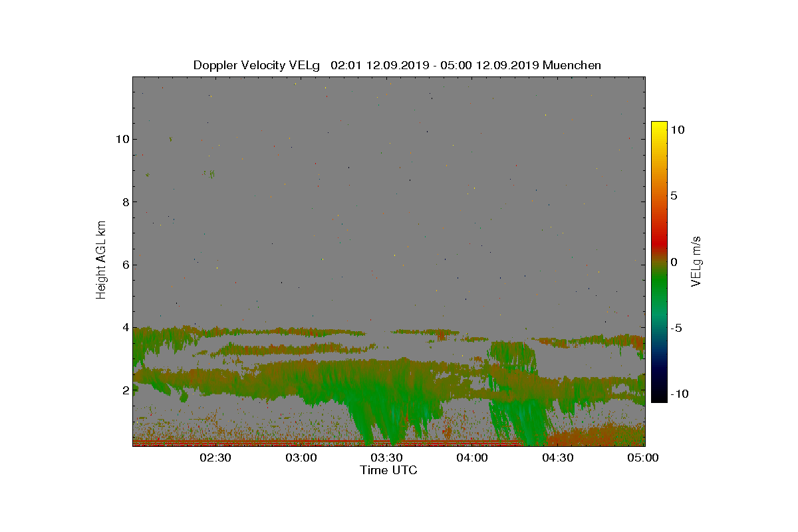Click the 'VELg m/s' colorbar label
Image resolution: width=798 pixels, height=532 pixels.
696,261
